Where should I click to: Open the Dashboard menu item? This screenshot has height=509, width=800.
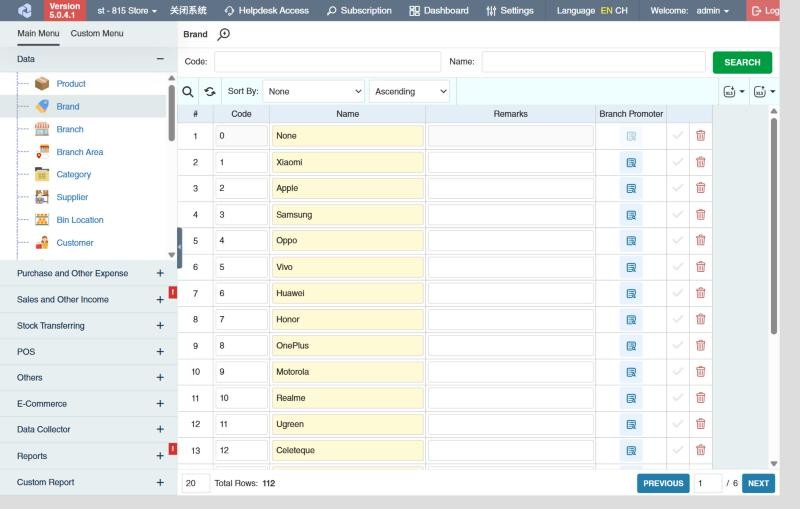point(439,11)
